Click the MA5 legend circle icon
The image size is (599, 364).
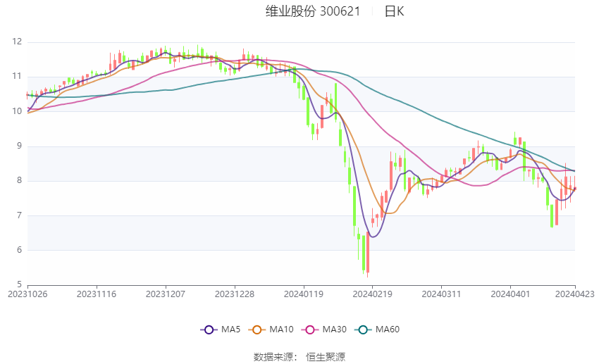pyautogui.click(x=209, y=330)
